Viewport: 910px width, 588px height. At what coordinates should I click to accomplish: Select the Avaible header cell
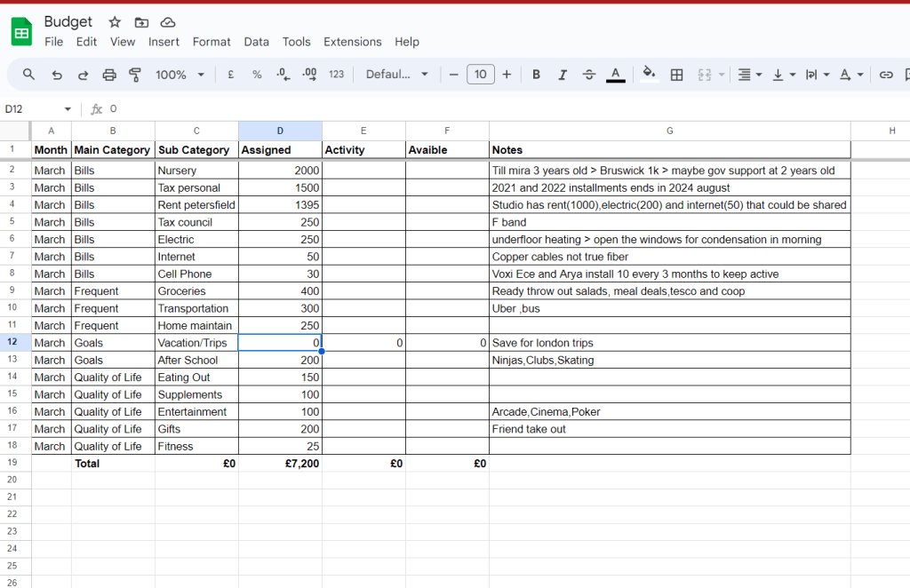click(448, 149)
